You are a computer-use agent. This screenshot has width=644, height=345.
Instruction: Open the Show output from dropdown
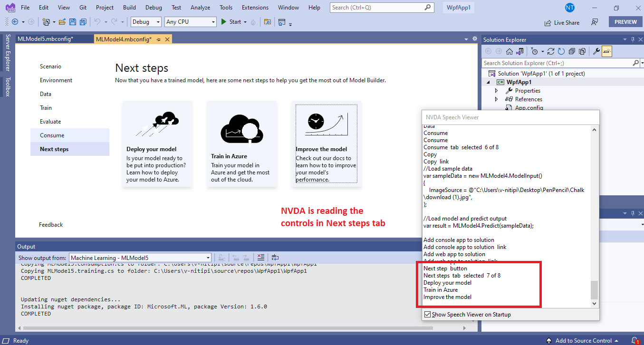(x=209, y=258)
